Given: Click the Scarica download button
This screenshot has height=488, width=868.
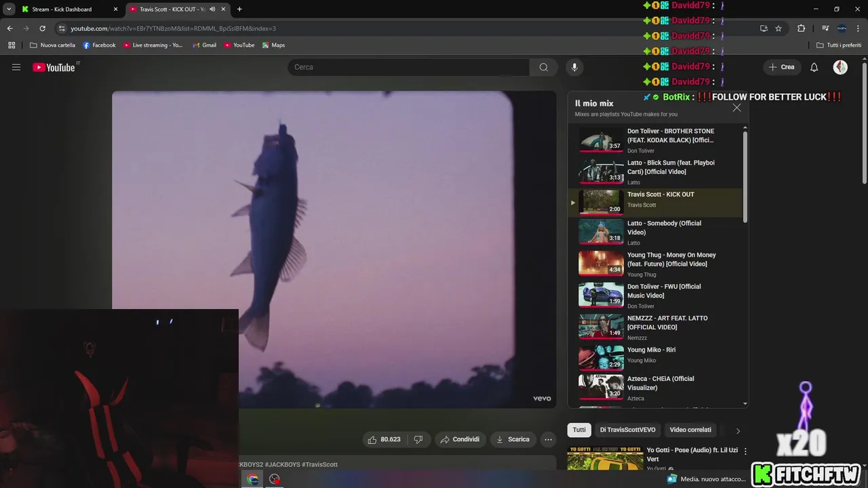Looking at the screenshot, I should tap(513, 439).
